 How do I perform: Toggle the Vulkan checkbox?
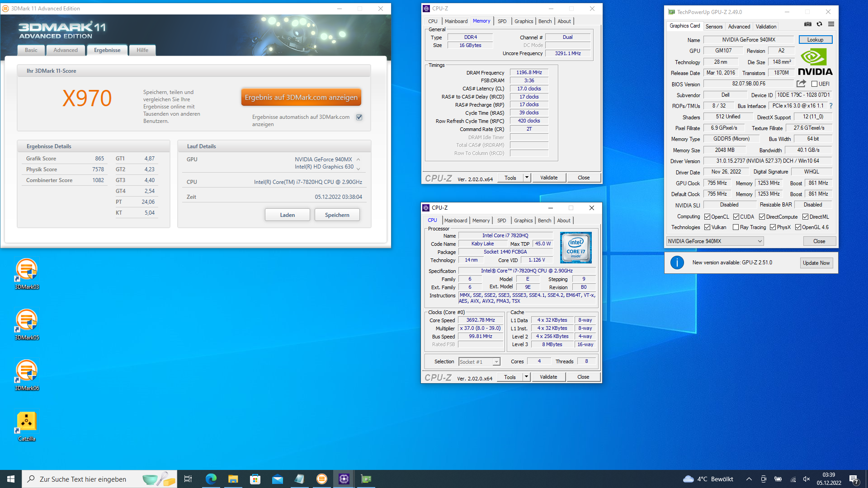point(707,227)
